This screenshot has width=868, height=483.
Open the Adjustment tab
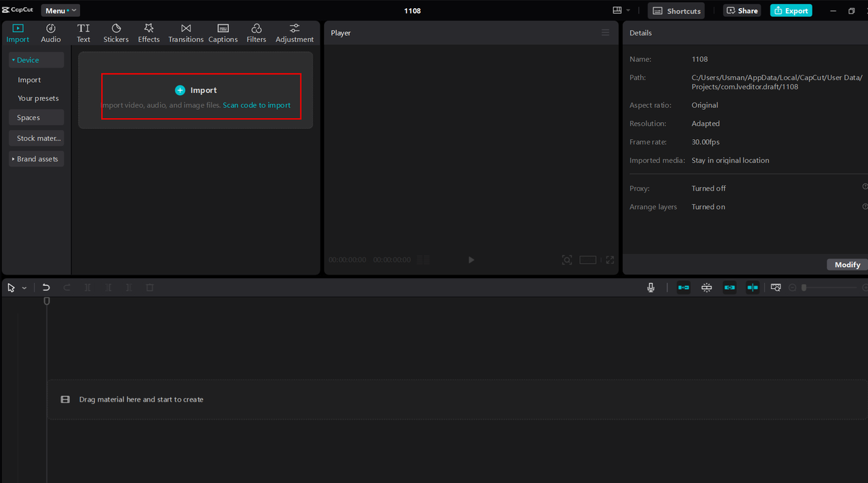point(294,33)
